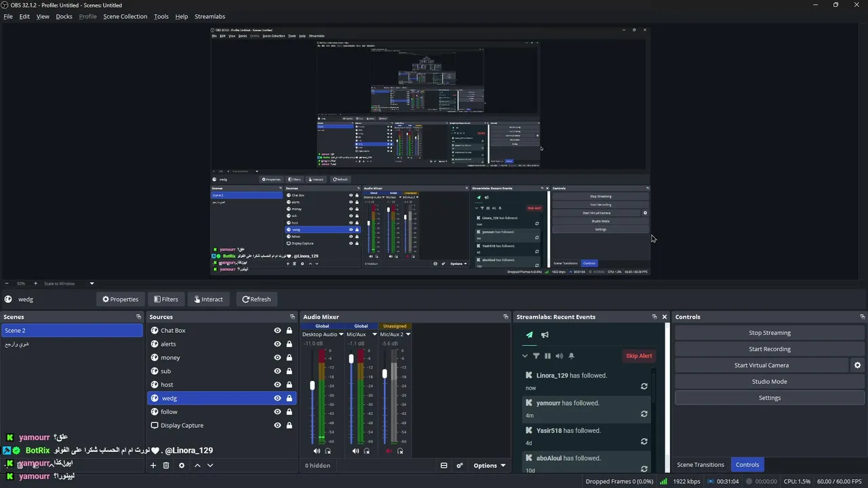
Task: Click the Stop Streaming button
Action: coord(770,333)
